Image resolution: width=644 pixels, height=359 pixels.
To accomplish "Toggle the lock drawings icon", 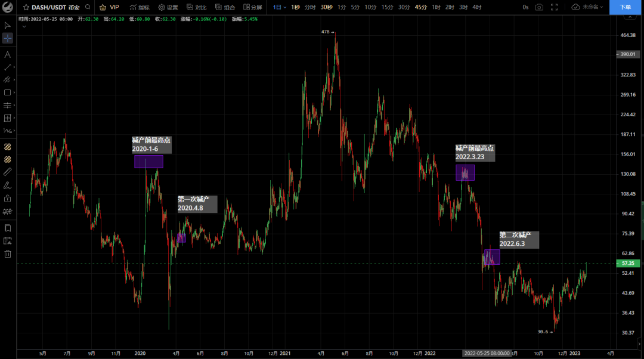I will tap(8, 198).
